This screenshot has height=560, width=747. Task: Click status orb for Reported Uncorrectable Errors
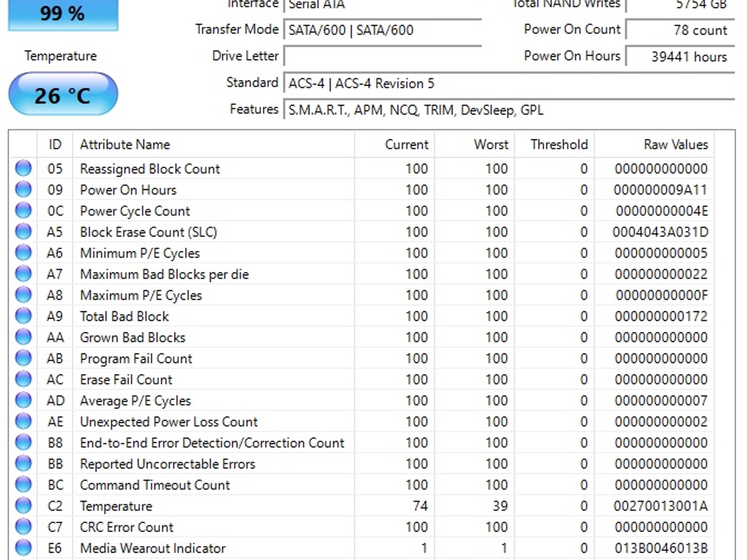pyautogui.click(x=23, y=464)
